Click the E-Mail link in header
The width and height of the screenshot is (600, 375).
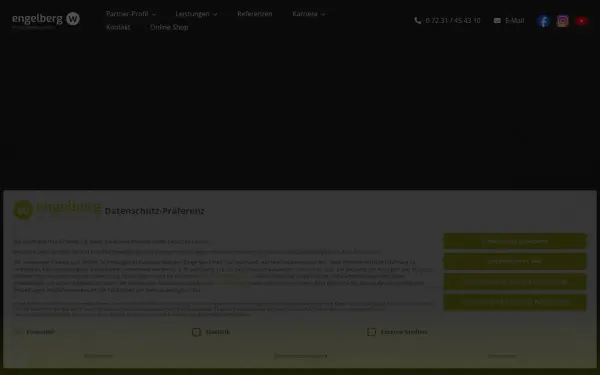pyautogui.click(x=515, y=21)
